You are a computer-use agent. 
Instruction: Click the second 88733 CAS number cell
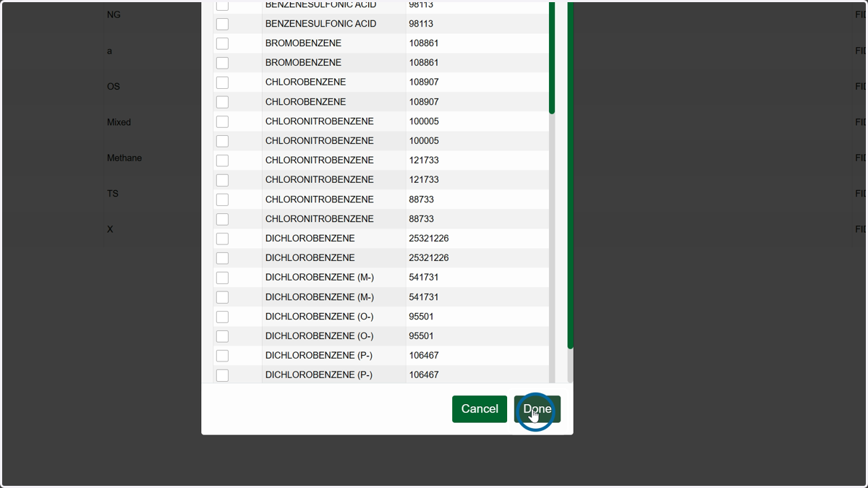tap(421, 219)
